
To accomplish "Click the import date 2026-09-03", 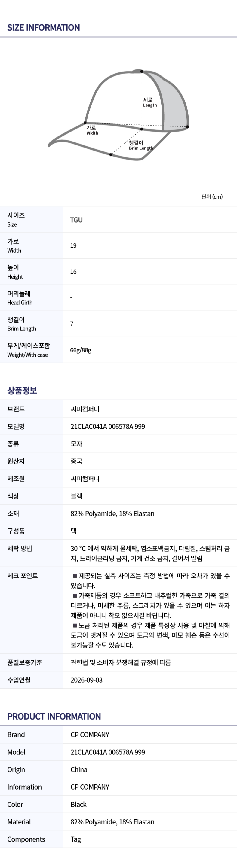I will (x=86, y=680).
